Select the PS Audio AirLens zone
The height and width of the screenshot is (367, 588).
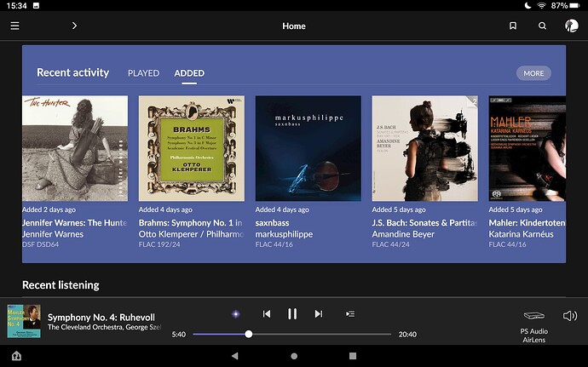click(x=534, y=326)
